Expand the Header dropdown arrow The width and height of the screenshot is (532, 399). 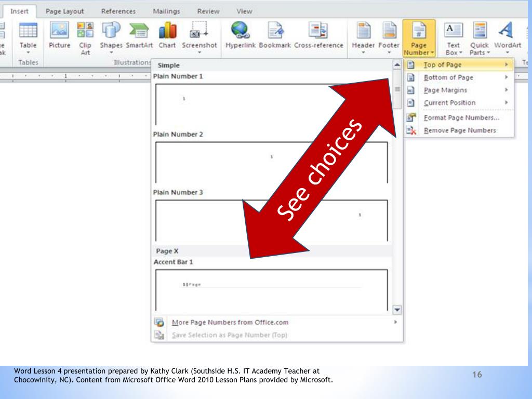[x=363, y=52]
